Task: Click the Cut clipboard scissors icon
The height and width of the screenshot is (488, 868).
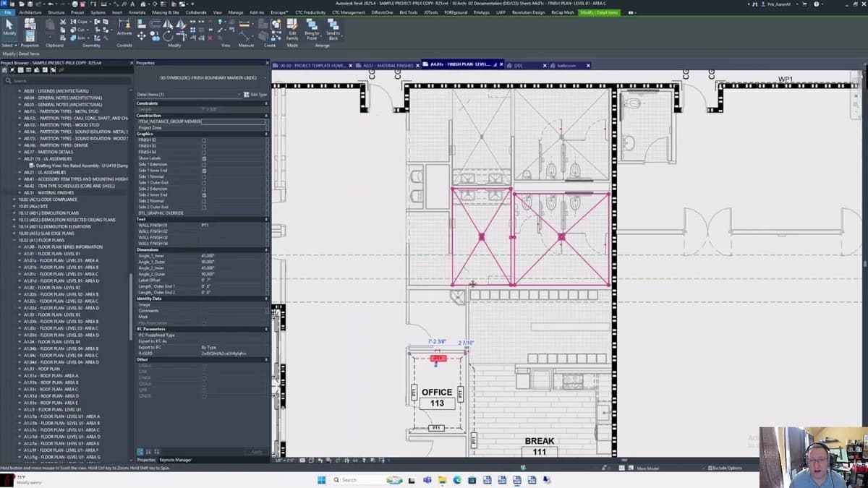Action: coord(63,22)
